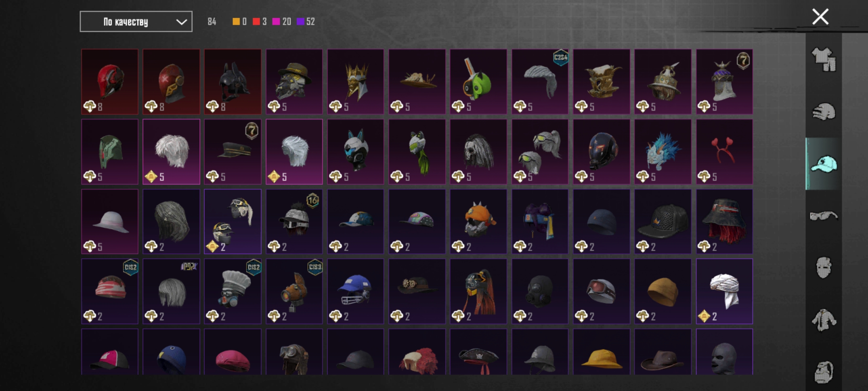Click the dropdown chevron arrow
The width and height of the screenshot is (868, 391).
point(181,22)
